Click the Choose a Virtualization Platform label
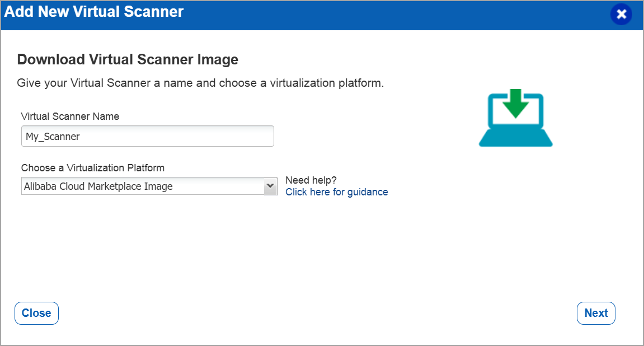Image resolution: width=644 pixels, height=346 pixels. pos(93,167)
